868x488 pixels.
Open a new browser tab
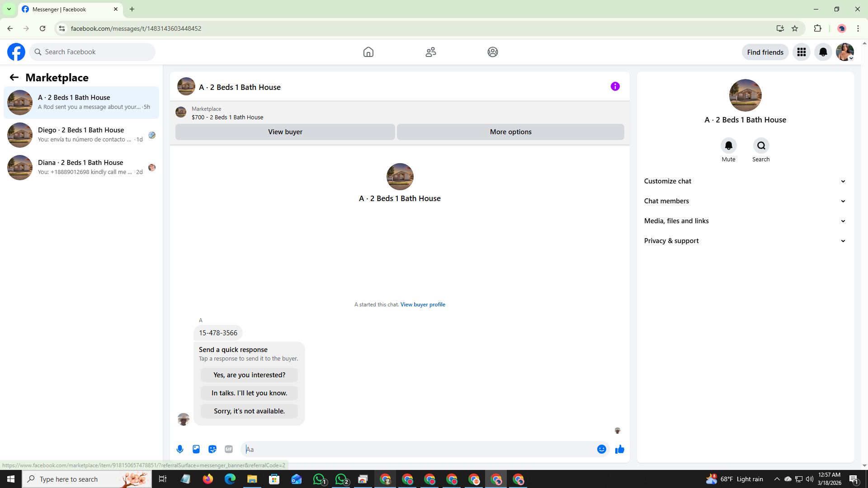[132, 9]
